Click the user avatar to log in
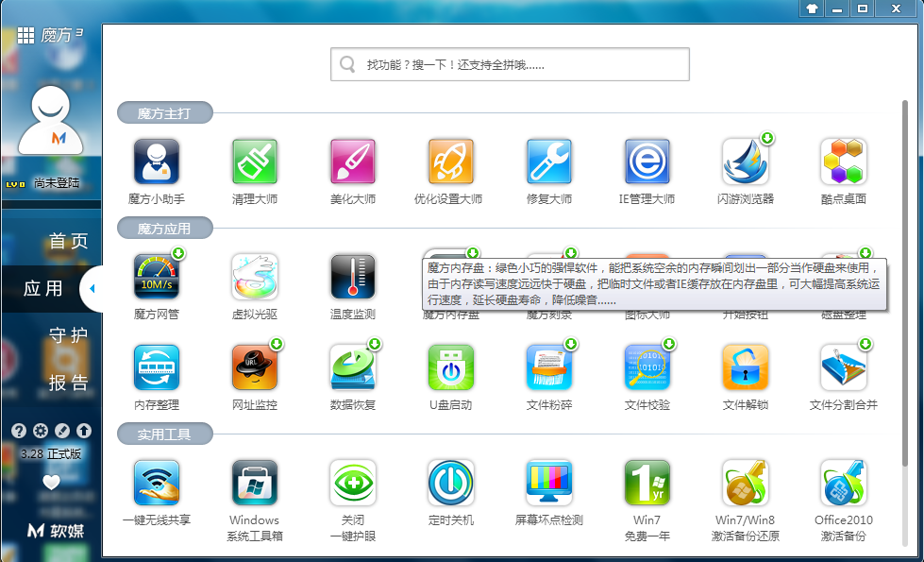924x562 pixels. click(51, 121)
